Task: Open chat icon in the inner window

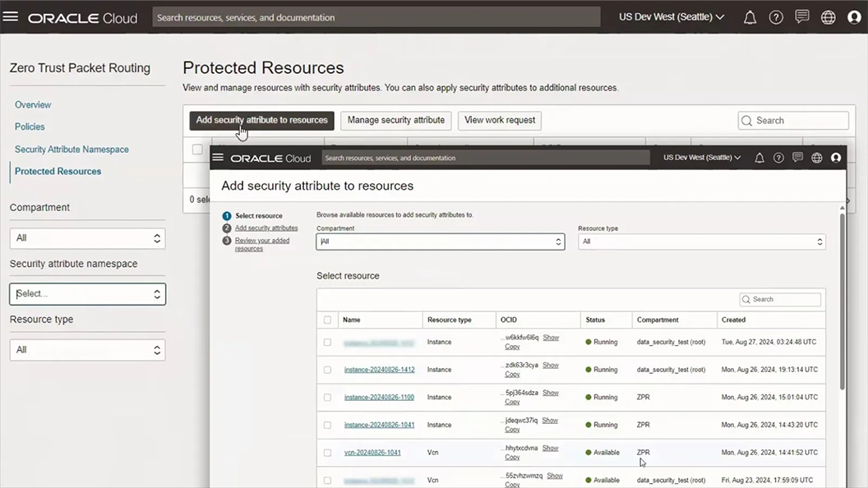Action: click(797, 158)
